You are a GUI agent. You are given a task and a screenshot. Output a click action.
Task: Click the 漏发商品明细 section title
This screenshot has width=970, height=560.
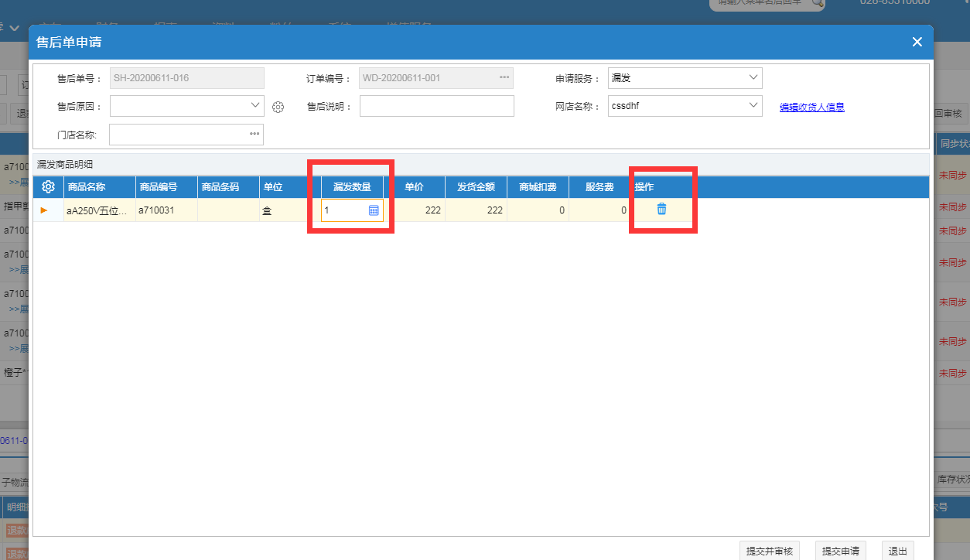65,164
